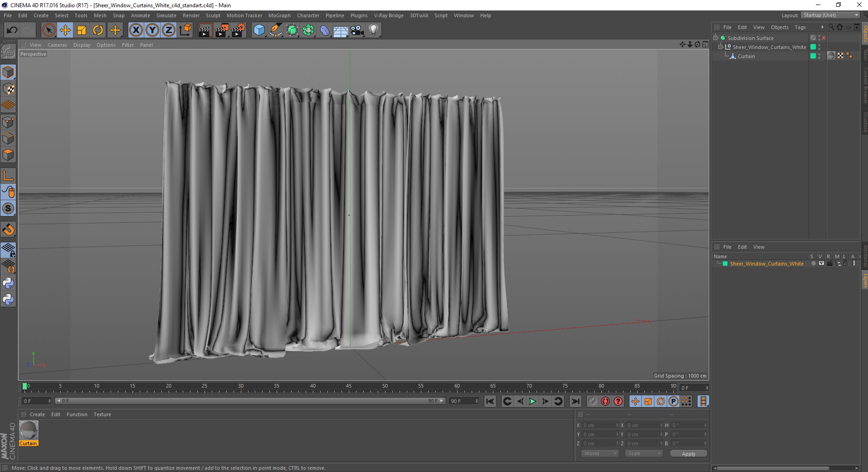
Task: Click the Undo arrow icon
Action: [12, 30]
